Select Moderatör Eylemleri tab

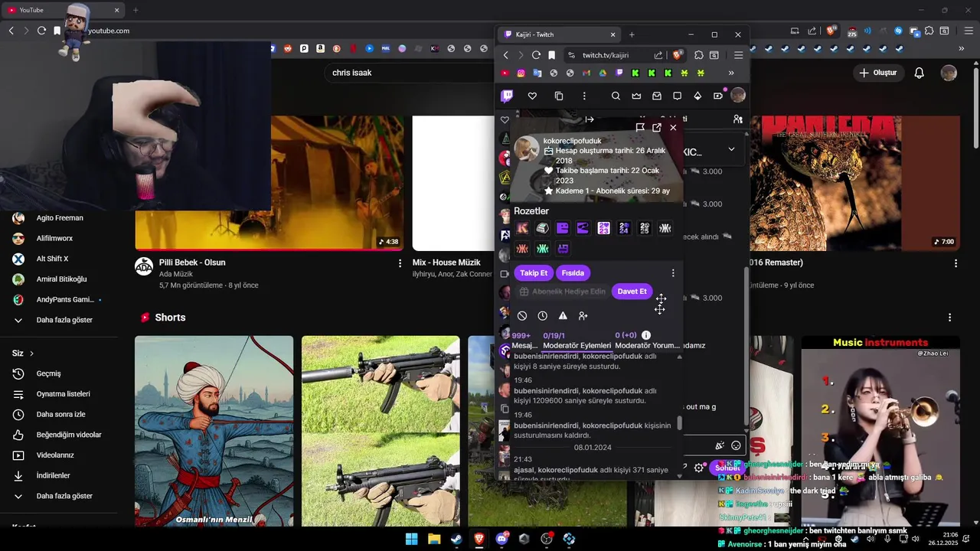pos(577,341)
